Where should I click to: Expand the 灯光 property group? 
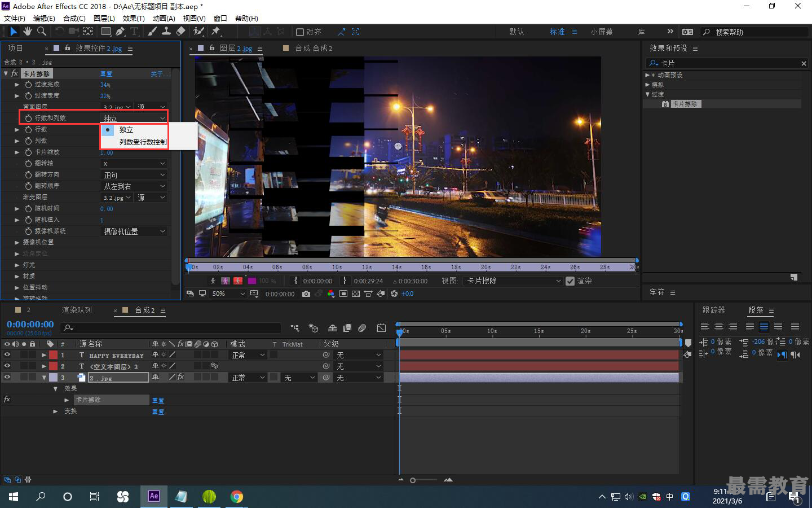click(17, 265)
